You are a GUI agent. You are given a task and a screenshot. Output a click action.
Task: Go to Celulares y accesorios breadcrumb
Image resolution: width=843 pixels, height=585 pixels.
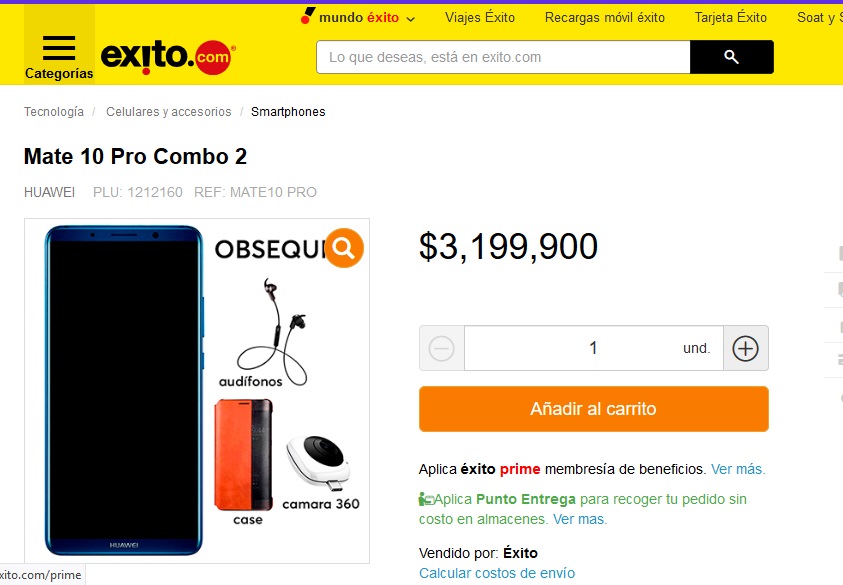(169, 112)
